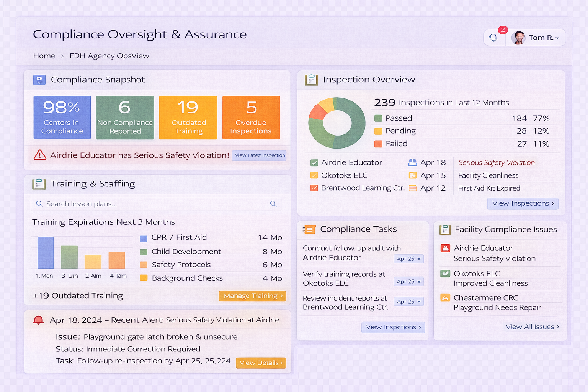The height and width of the screenshot is (392, 588).
Task: Open the View All Issues link
Action: point(532,327)
